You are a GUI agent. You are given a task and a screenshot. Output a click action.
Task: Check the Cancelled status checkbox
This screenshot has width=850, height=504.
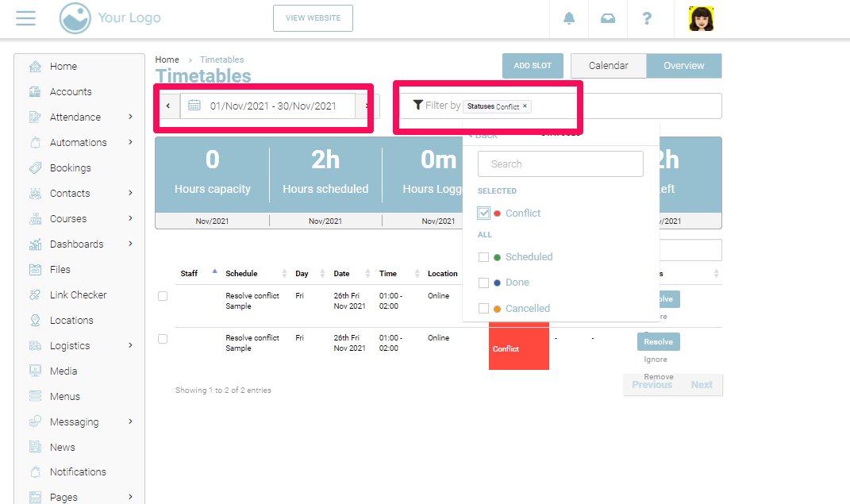484,308
